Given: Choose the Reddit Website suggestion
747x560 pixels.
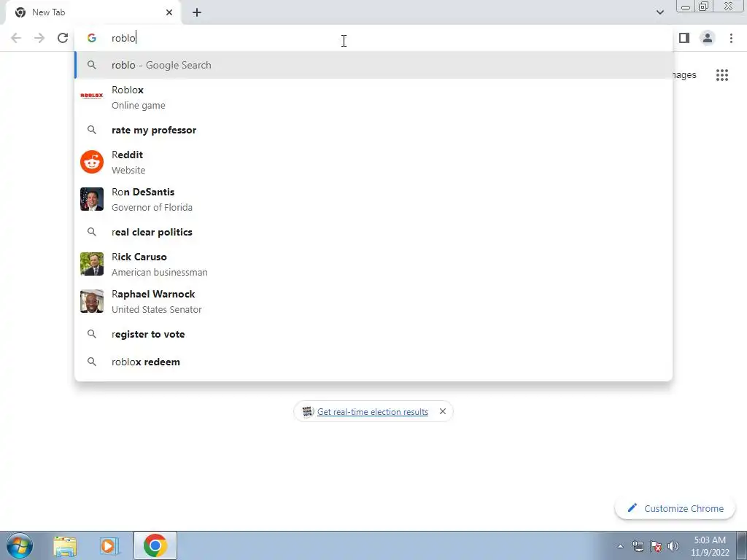Looking at the screenshot, I should (373, 163).
